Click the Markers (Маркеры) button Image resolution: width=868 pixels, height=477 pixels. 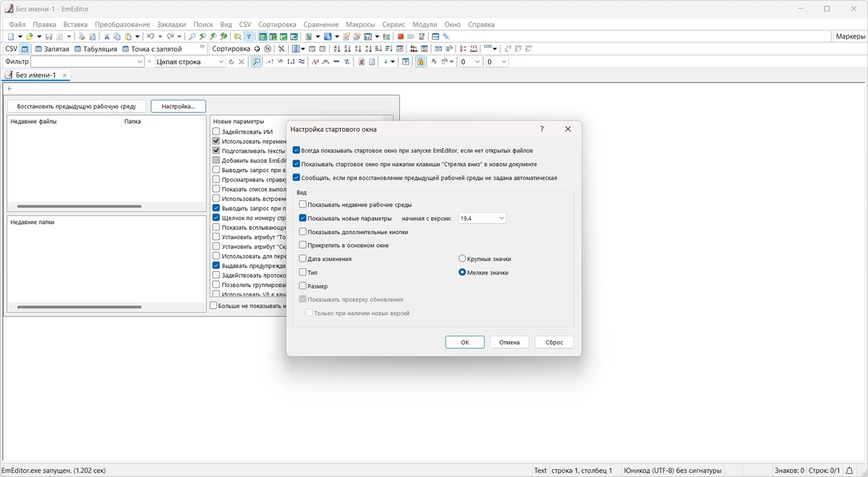point(850,36)
